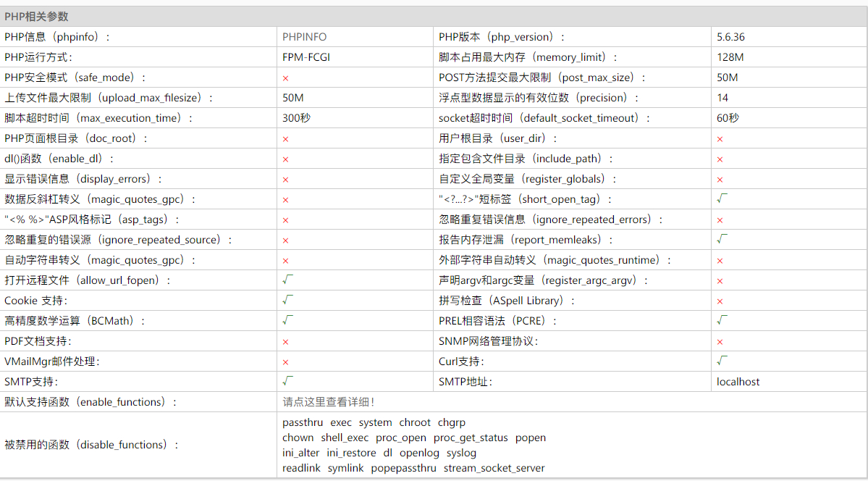The height and width of the screenshot is (481, 868).
Task: Click the check mark for PCRE
Action: click(722, 320)
